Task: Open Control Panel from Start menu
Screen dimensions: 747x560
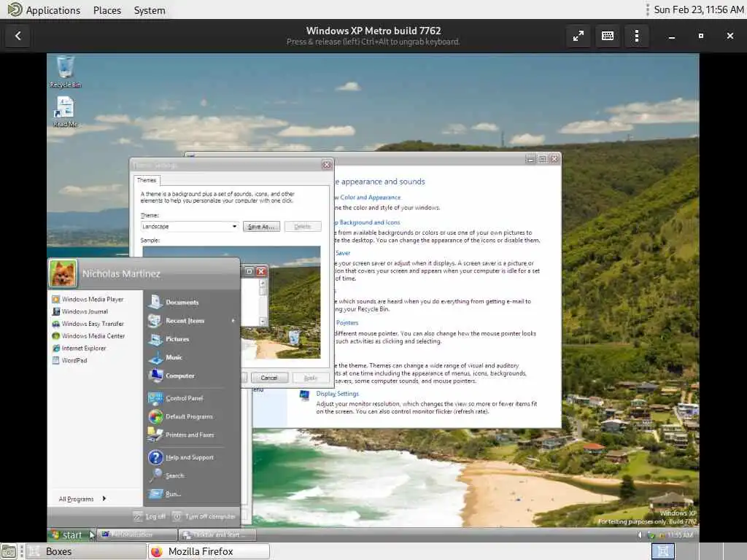Action: tap(176, 398)
